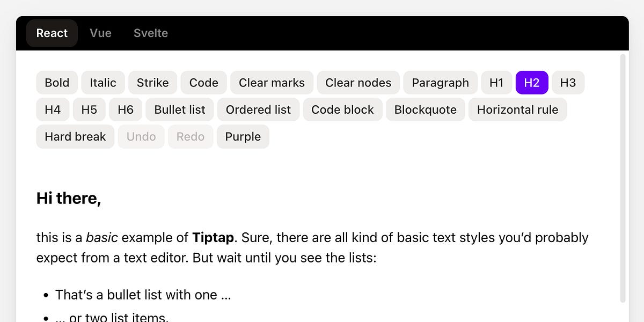
Task: Apply Italic styling to text
Action: [103, 83]
